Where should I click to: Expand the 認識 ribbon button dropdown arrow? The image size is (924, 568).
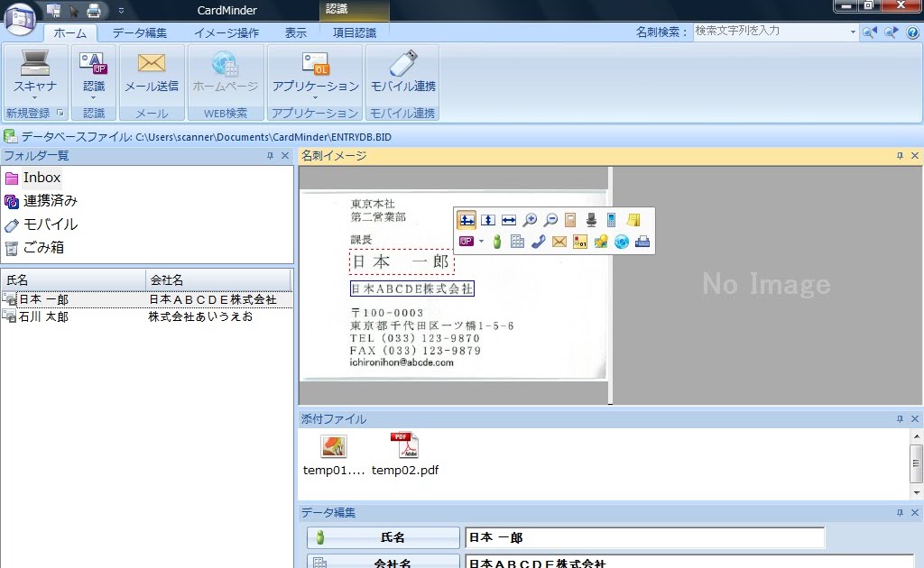[x=93, y=98]
